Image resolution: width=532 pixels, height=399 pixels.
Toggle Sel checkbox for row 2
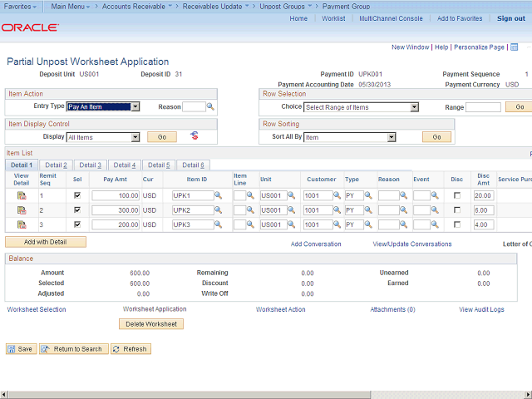click(77, 210)
